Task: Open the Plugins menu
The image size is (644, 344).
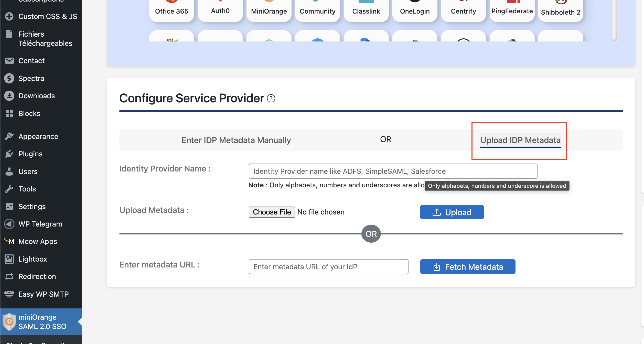Action: [x=41, y=154]
